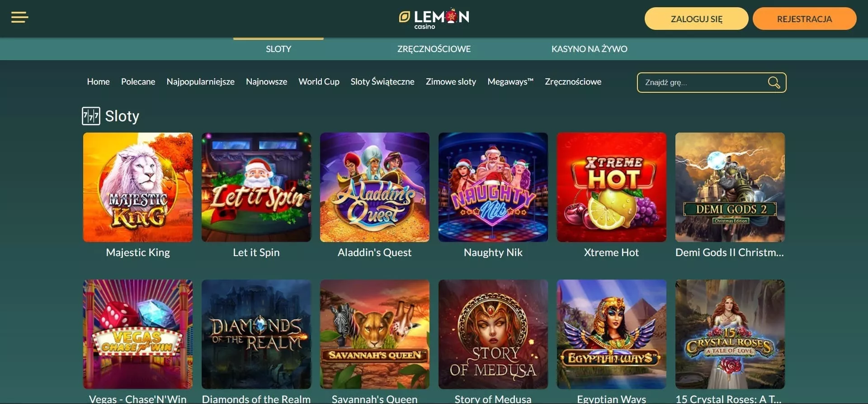The image size is (868, 404).
Task: Open the World Cup category link
Action: pyautogui.click(x=319, y=82)
